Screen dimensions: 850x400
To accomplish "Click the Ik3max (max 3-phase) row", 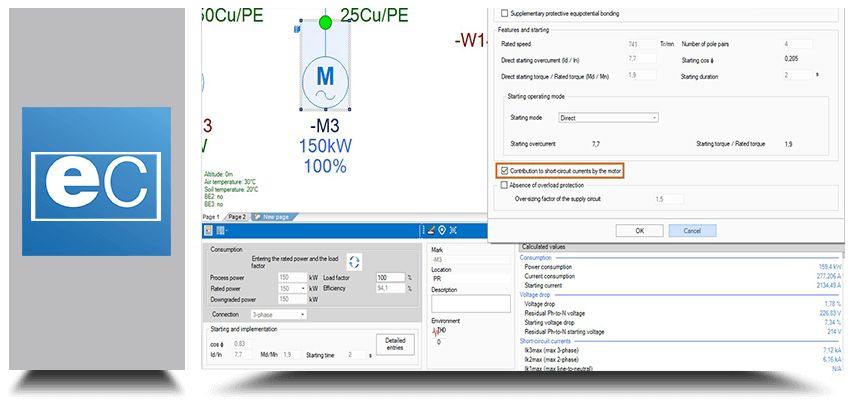I will click(x=682, y=350).
